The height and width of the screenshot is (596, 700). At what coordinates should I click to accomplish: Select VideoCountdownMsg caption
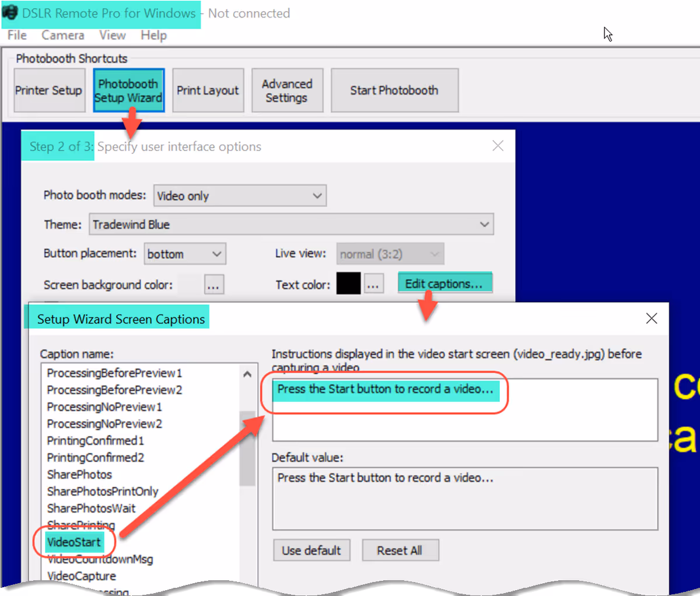pyautogui.click(x=100, y=559)
